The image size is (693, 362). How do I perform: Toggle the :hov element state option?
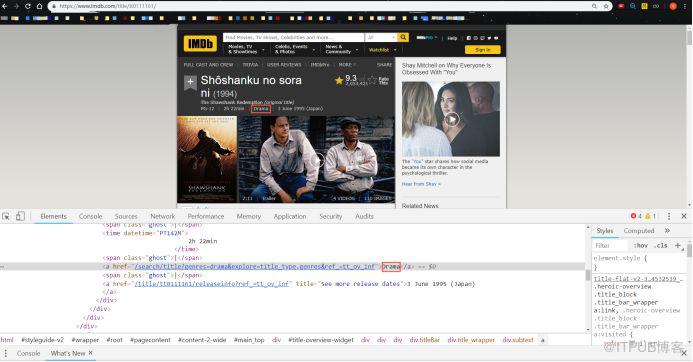[x=640, y=245]
